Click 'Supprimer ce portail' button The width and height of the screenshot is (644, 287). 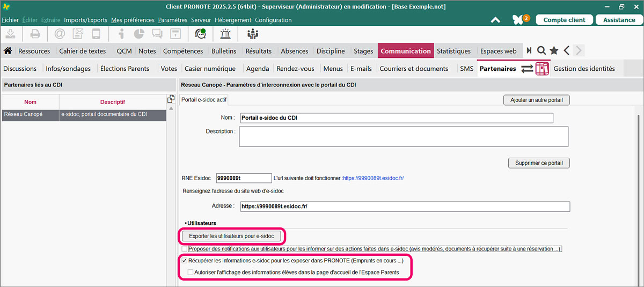pyautogui.click(x=539, y=163)
